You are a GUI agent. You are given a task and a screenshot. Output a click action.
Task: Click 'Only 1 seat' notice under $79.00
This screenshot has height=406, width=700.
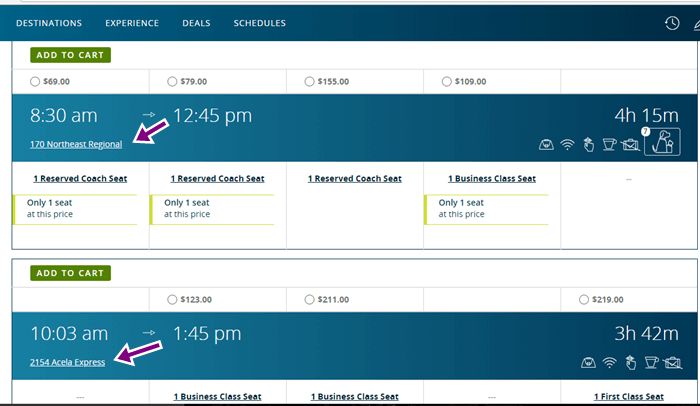click(x=212, y=209)
